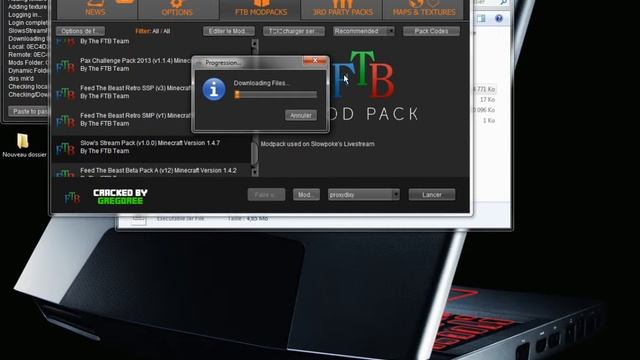The width and height of the screenshot is (640, 360).
Task: Click the Télécharger serveur button
Action: pos(293,31)
